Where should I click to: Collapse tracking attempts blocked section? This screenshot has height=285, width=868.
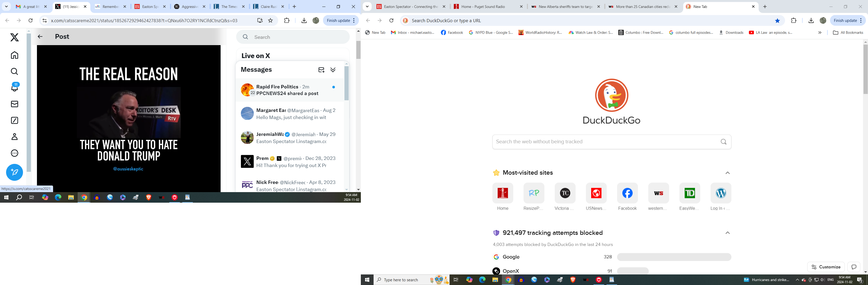(727, 233)
